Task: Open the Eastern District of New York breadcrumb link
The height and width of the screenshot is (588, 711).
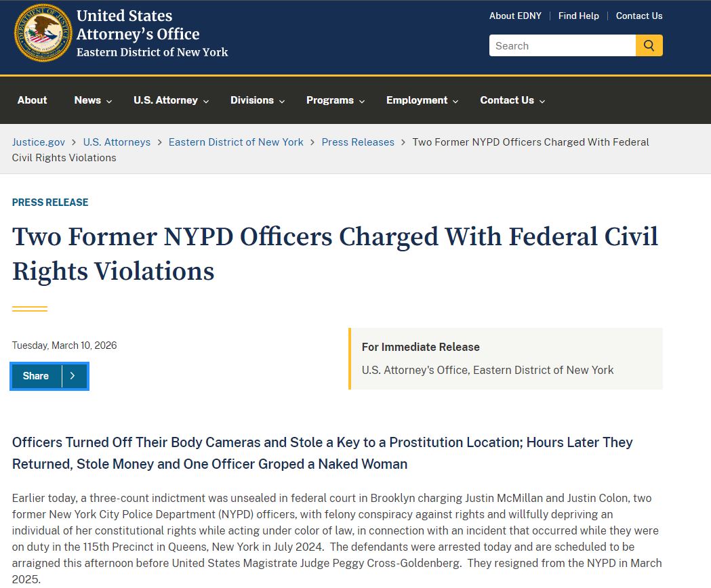Action: pyautogui.click(x=236, y=142)
